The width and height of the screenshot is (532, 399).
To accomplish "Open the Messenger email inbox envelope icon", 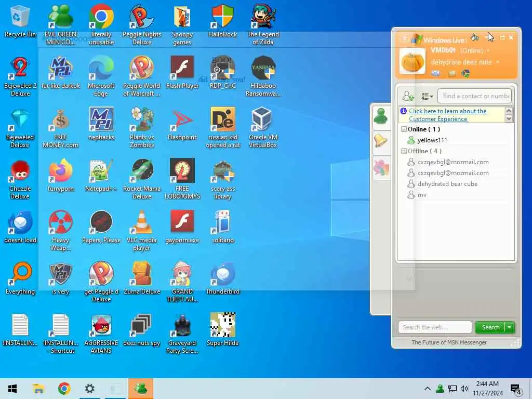I will (x=436, y=73).
